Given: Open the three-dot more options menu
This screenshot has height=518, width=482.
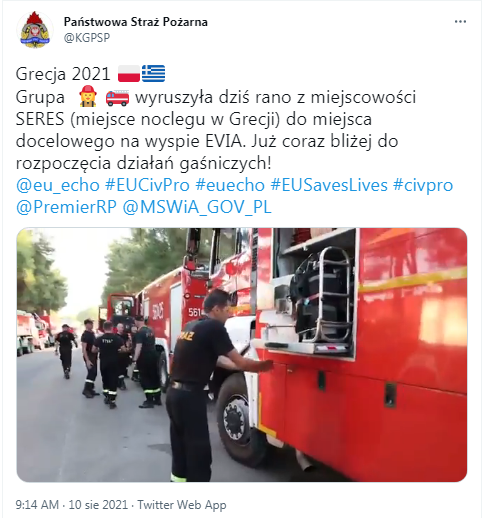Looking at the screenshot, I should pyautogui.click(x=460, y=22).
